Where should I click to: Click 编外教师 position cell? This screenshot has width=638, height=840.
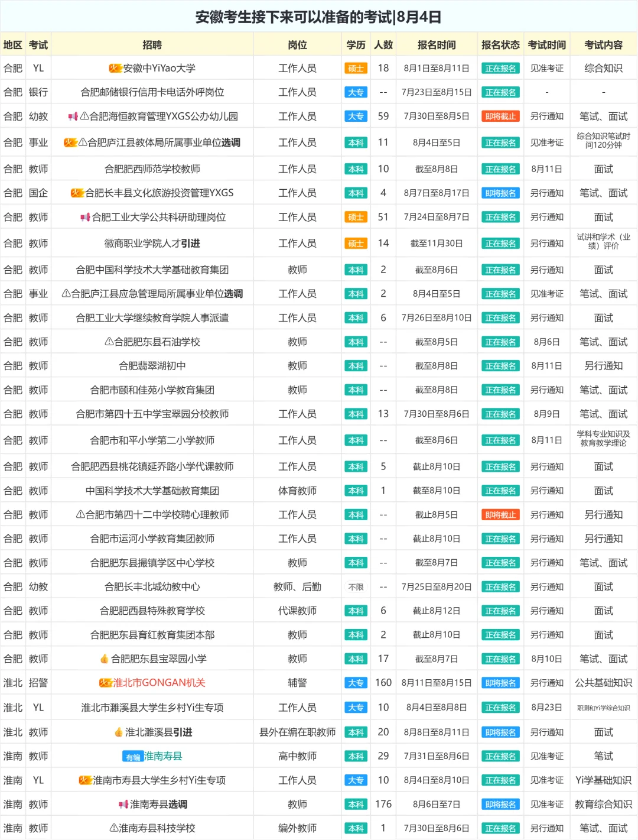coord(298,829)
